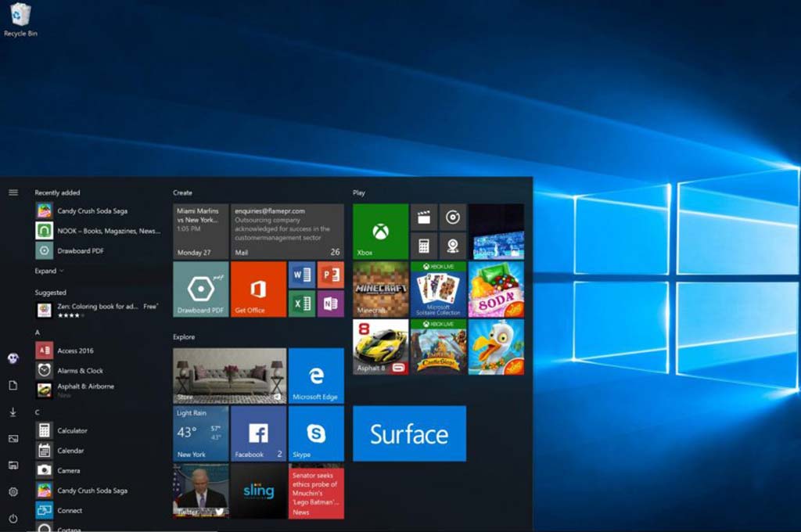This screenshot has width=801, height=532.
Task: Open Downloads from the Start sidebar
Action: [13, 412]
